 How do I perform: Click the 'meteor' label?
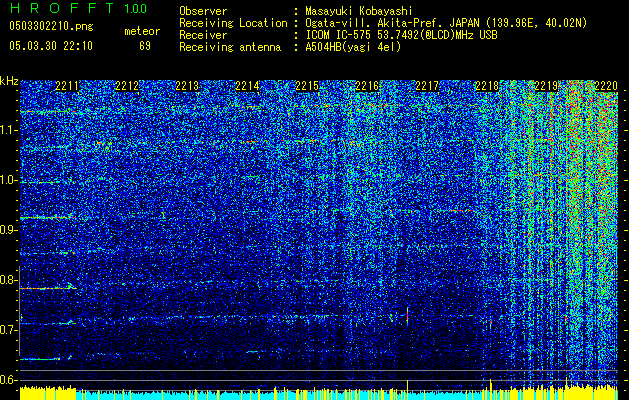[x=142, y=31]
